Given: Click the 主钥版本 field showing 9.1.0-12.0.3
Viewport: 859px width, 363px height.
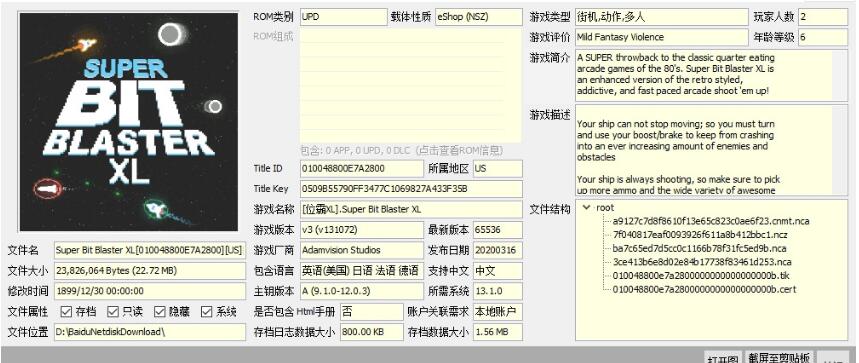Looking at the screenshot, I should [362, 291].
